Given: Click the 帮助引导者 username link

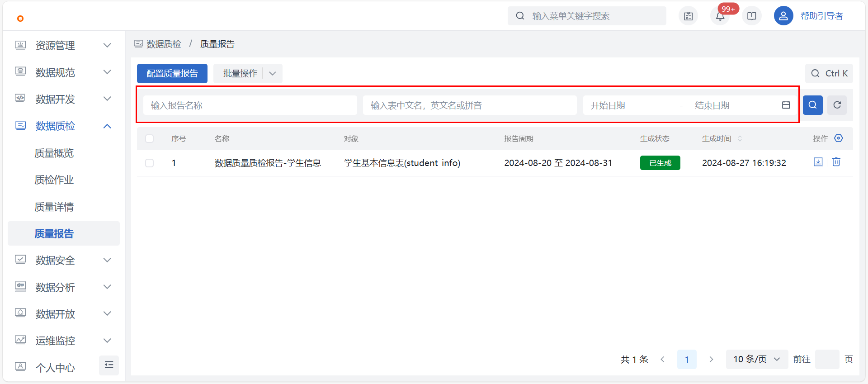Looking at the screenshot, I should [821, 16].
